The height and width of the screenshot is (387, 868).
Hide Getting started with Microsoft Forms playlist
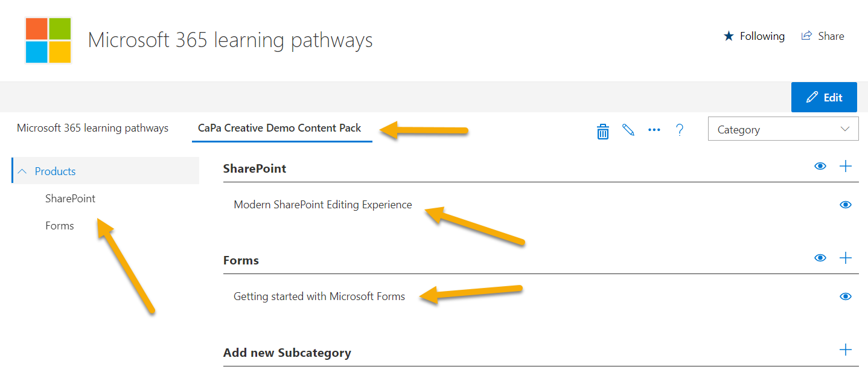(845, 296)
